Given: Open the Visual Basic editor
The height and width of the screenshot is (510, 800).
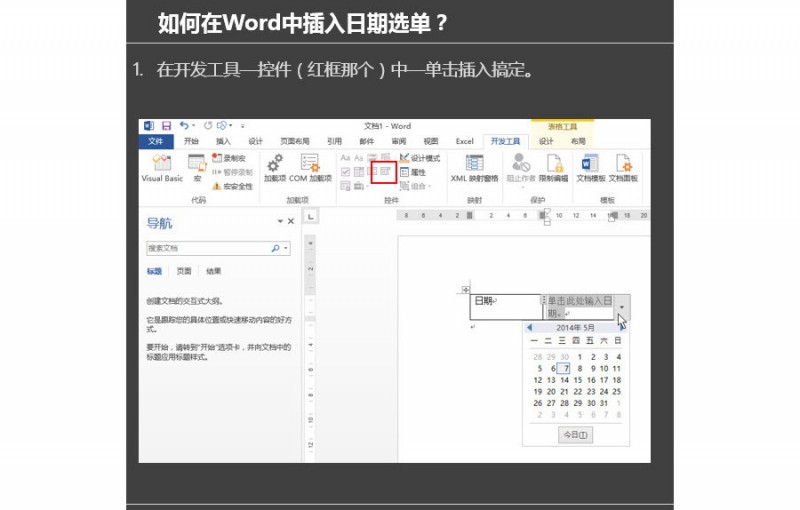Looking at the screenshot, I should click(162, 168).
